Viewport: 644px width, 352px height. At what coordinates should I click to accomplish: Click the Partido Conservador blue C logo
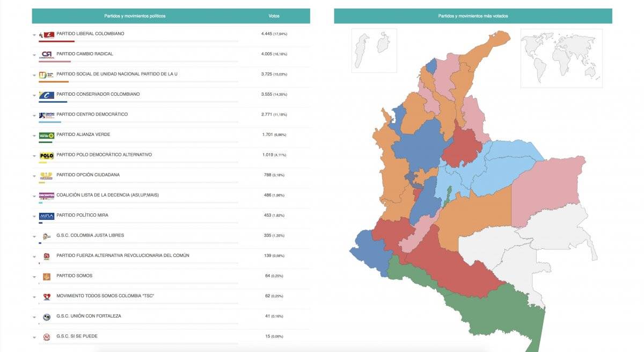[47, 95]
